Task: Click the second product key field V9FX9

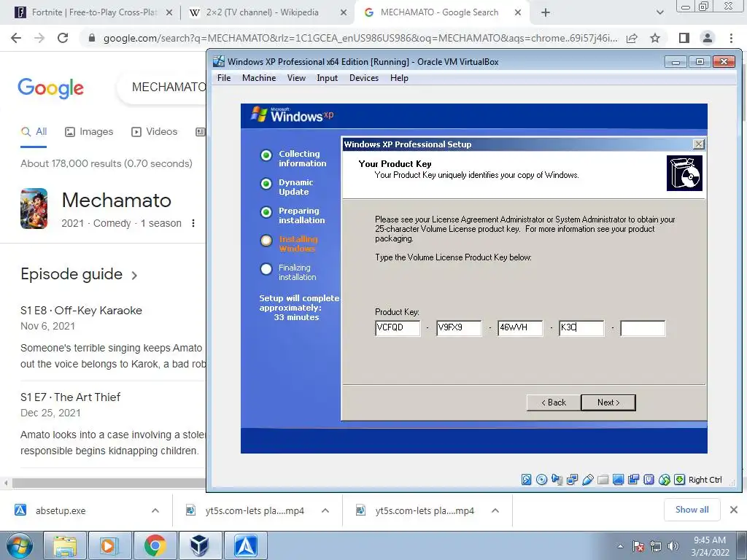Action: [x=459, y=327]
